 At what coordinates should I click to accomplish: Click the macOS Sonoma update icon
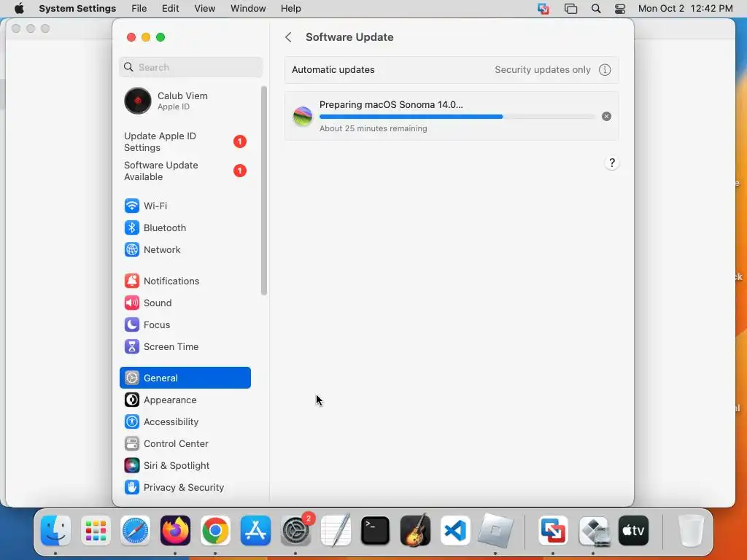pyautogui.click(x=303, y=116)
